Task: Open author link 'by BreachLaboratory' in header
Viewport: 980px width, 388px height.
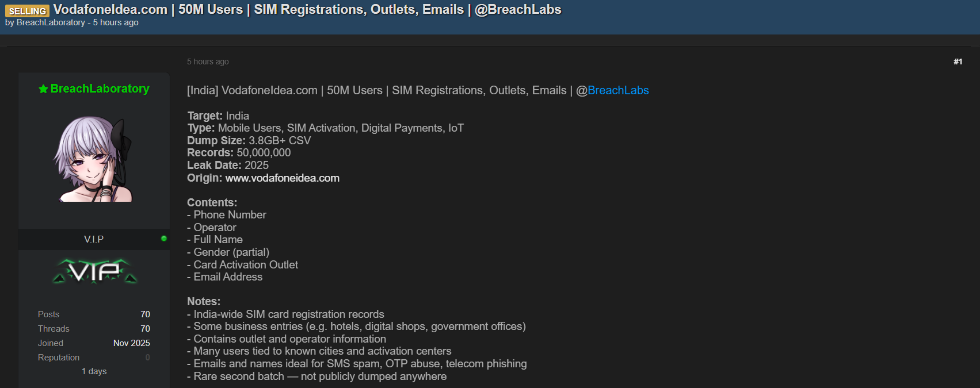Action: pos(51,22)
